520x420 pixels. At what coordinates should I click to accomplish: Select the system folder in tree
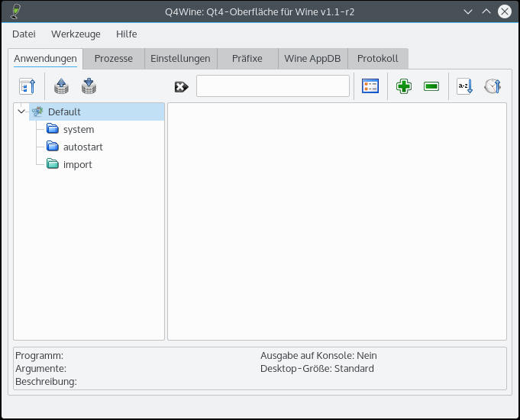pyautogui.click(x=78, y=129)
